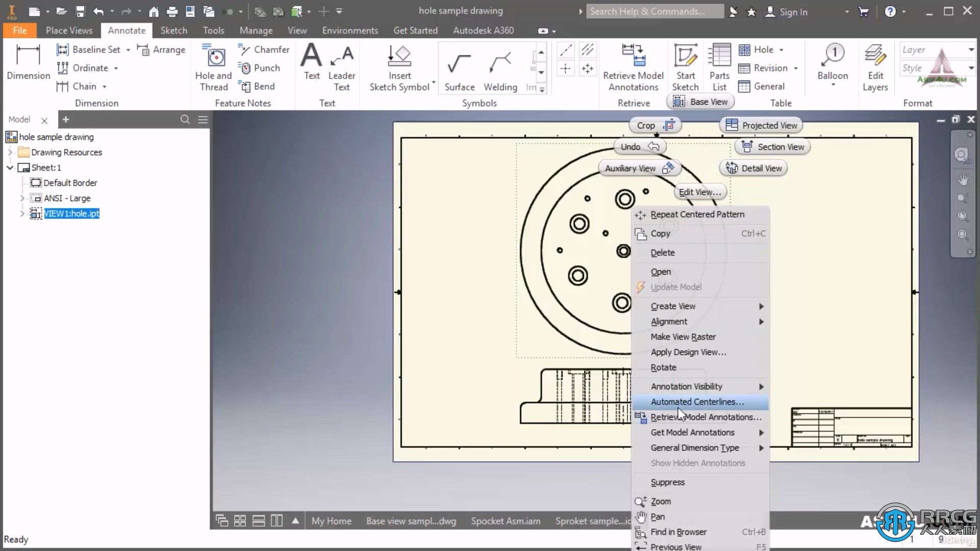Click the Hole table tool
The width and height of the screenshot is (980, 551).
(x=756, y=49)
